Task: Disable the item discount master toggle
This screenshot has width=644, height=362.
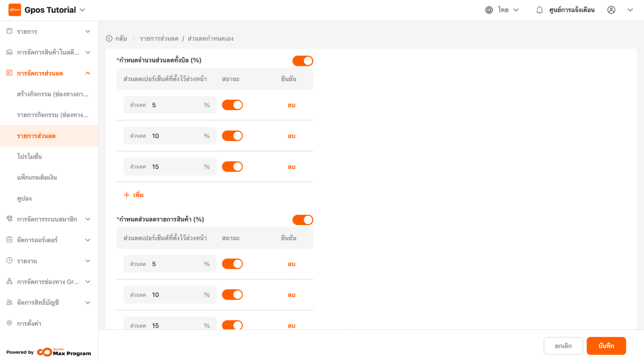Action: click(x=303, y=220)
